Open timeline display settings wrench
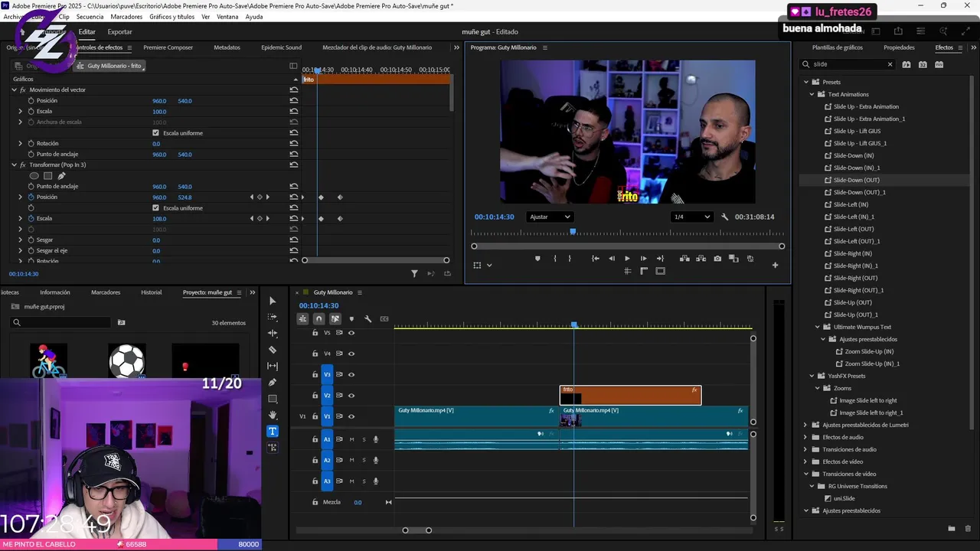980x551 pixels. tap(367, 318)
